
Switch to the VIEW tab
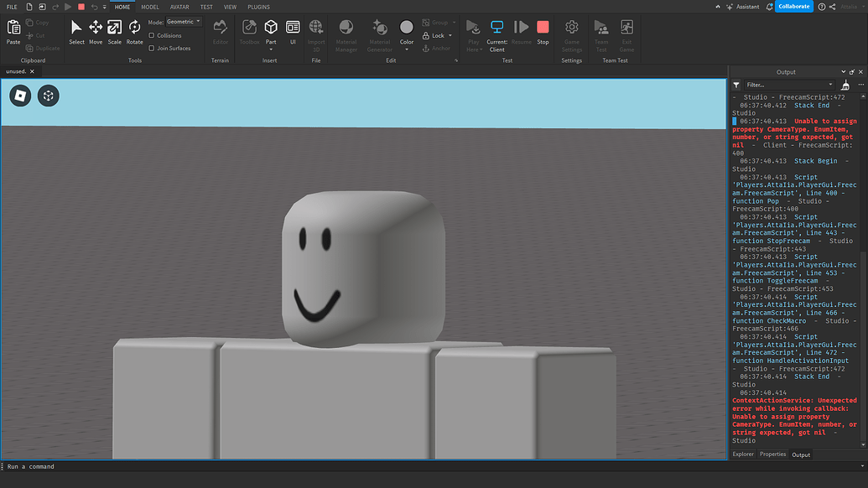[231, 7]
